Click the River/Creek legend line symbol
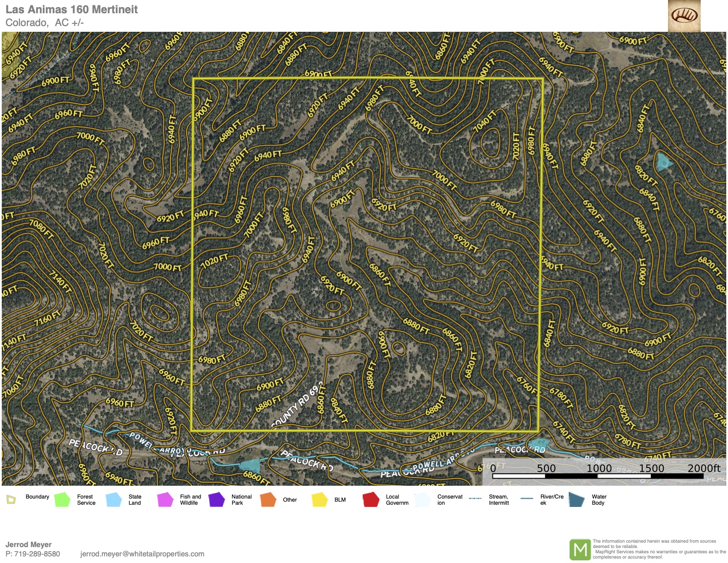 (x=527, y=499)
